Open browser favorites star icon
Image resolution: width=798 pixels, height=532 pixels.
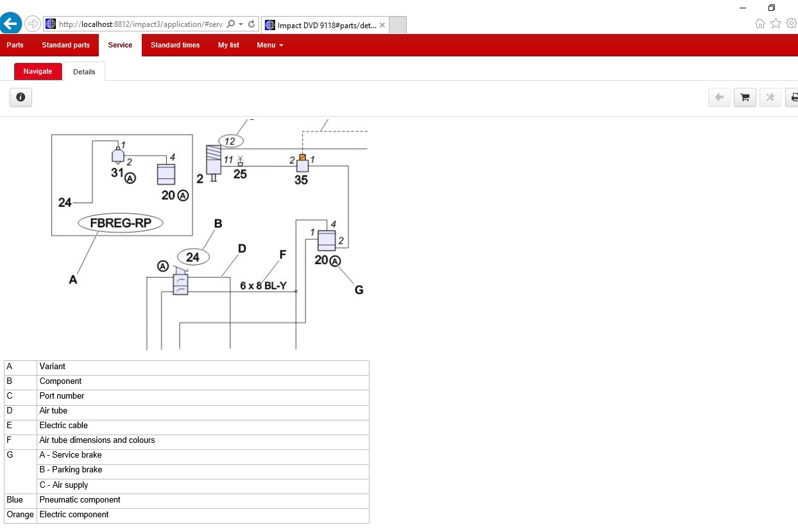tap(776, 24)
